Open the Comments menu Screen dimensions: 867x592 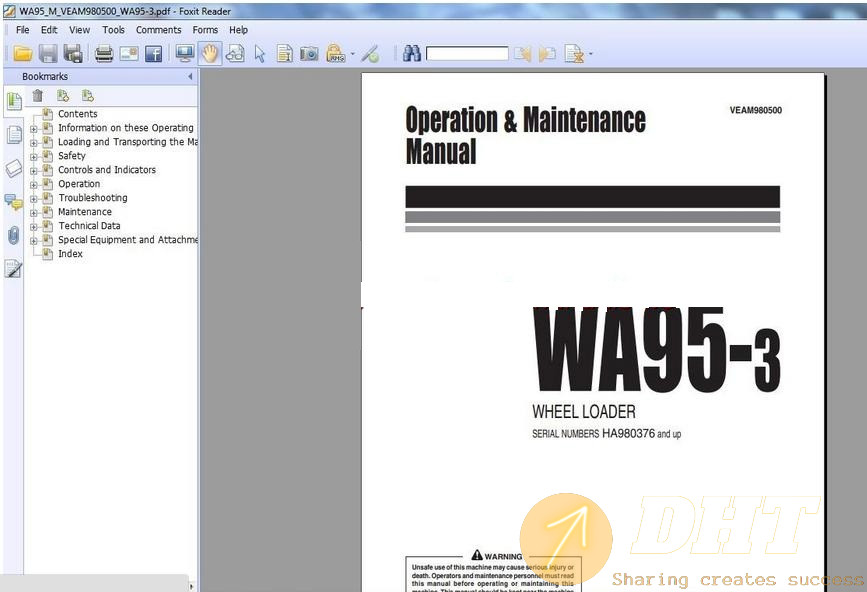pos(159,30)
